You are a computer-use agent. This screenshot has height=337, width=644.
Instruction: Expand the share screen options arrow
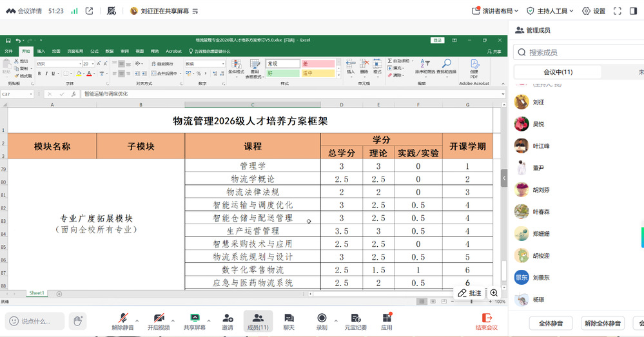click(210, 320)
